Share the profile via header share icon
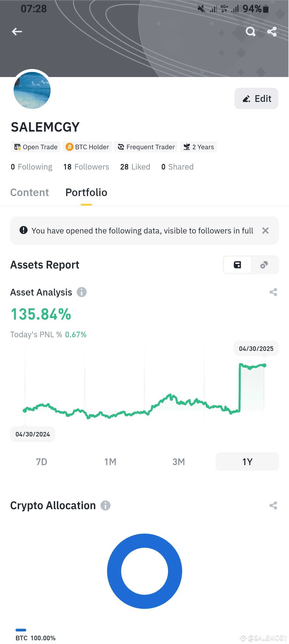This screenshot has width=289, height=644. click(x=272, y=32)
